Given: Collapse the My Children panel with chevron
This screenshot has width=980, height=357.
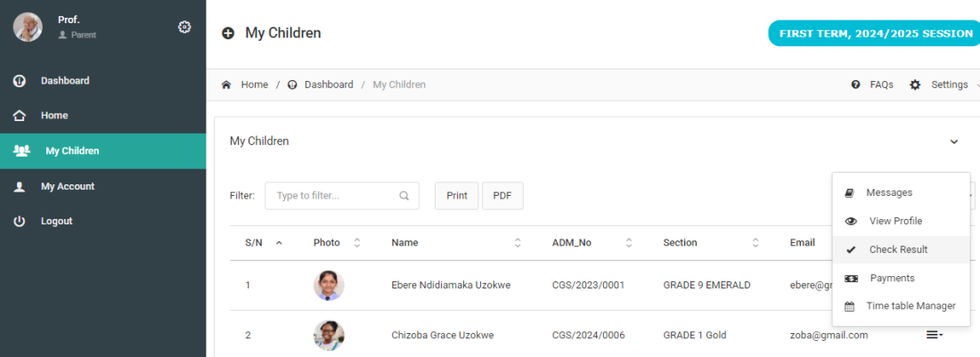Looking at the screenshot, I should [954, 142].
